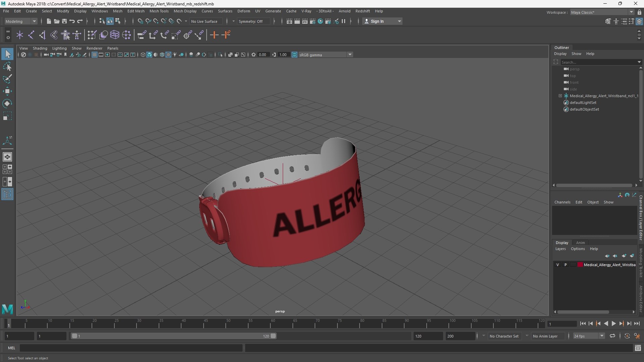Click No Character Set button
The height and width of the screenshot is (362, 644).
click(x=504, y=336)
